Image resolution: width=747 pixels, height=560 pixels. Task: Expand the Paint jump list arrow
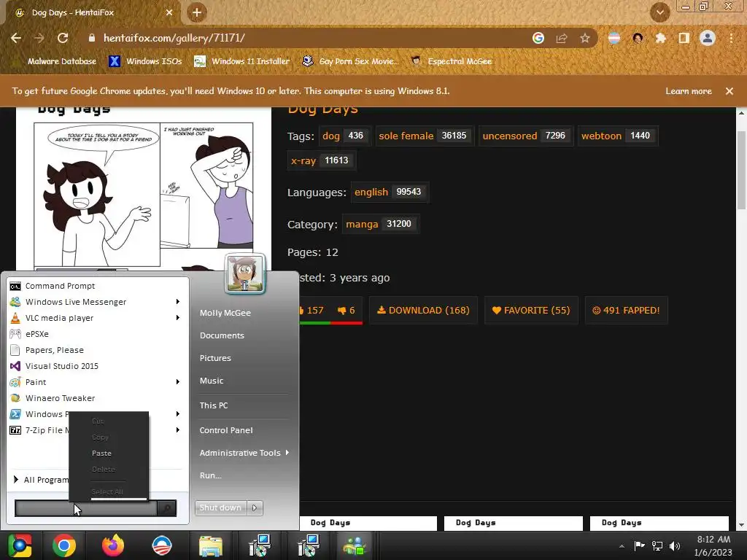178,382
